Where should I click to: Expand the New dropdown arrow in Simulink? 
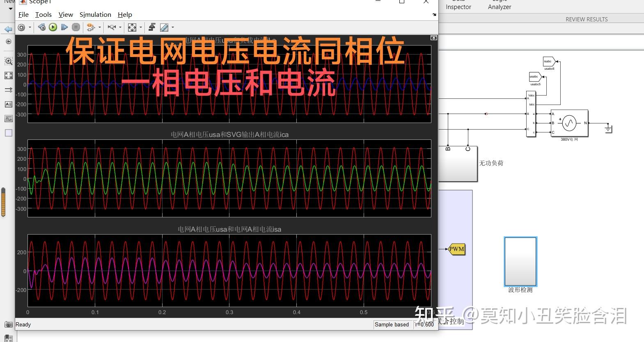11,9
